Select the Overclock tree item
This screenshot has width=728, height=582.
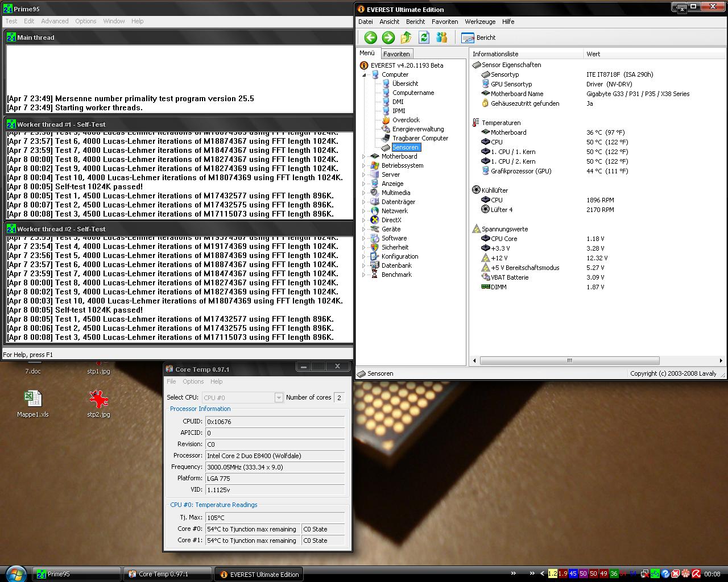(x=406, y=120)
